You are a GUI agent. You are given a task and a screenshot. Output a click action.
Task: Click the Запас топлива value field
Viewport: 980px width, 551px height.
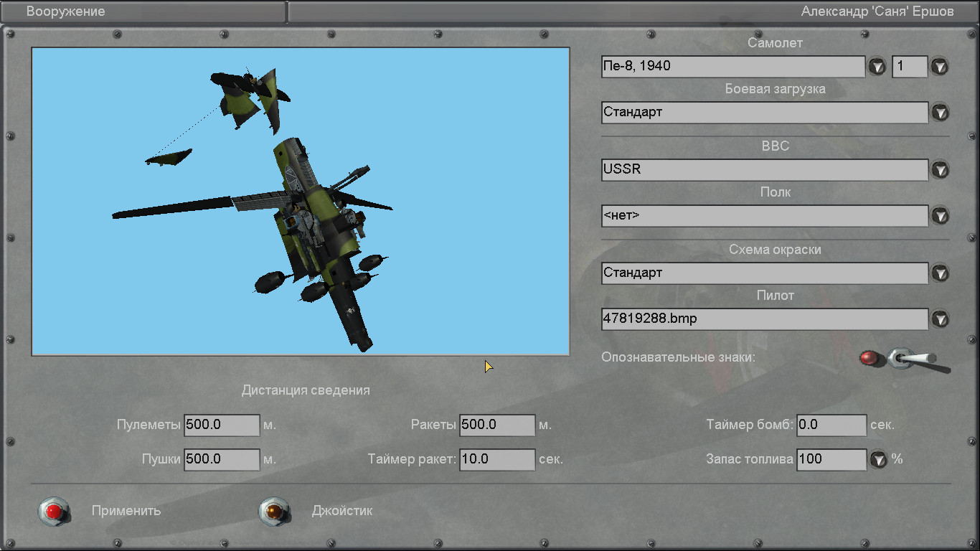pos(831,459)
